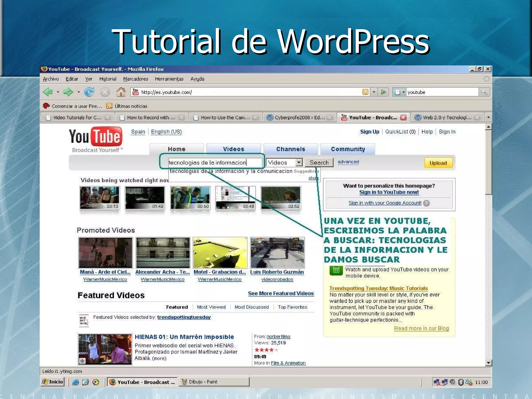The width and height of the screenshot is (532, 399).
Task: Open the forward button history dropdown arrow
Action: tap(78, 92)
